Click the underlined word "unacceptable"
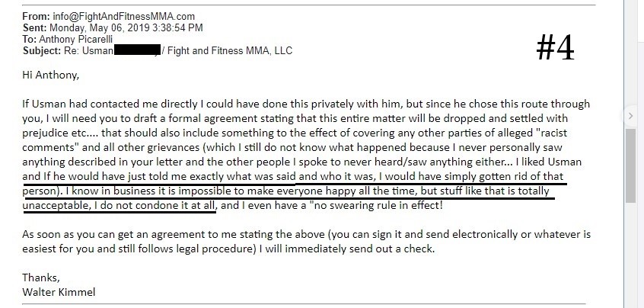 pos(56,205)
